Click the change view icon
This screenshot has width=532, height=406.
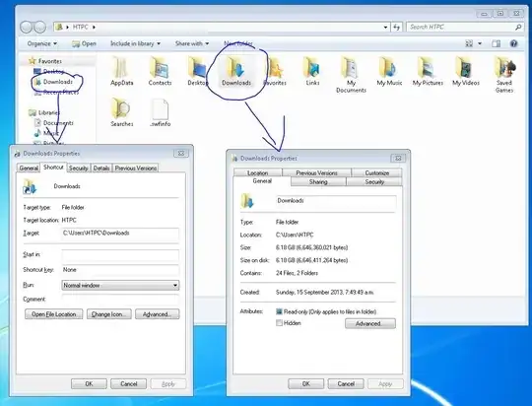coord(469,43)
